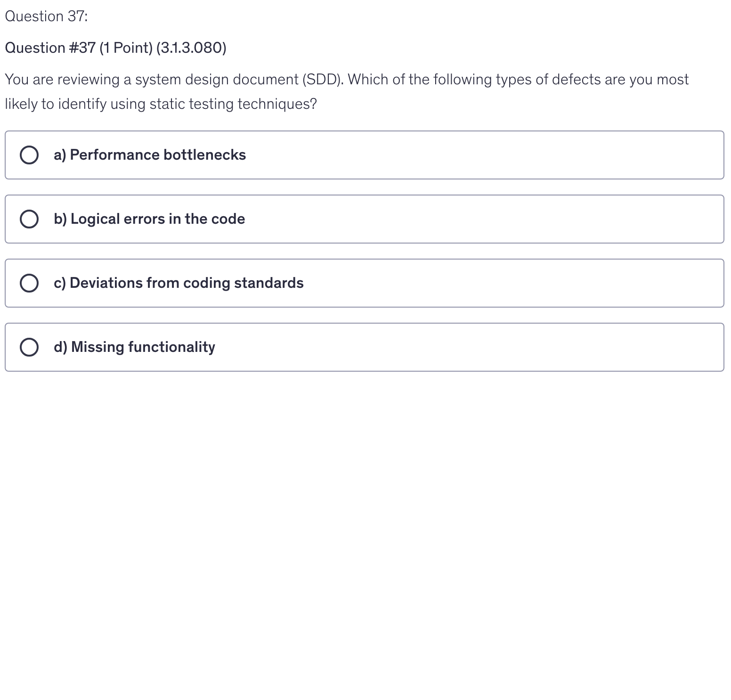The height and width of the screenshot is (700, 731).
Task: Click "static testing techniques?" in the question
Action: point(233,104)
